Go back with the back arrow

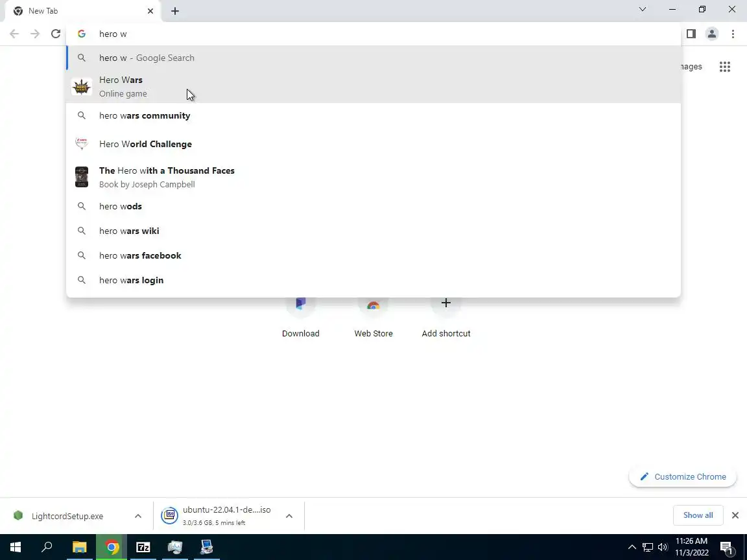(x=14, y=34)
